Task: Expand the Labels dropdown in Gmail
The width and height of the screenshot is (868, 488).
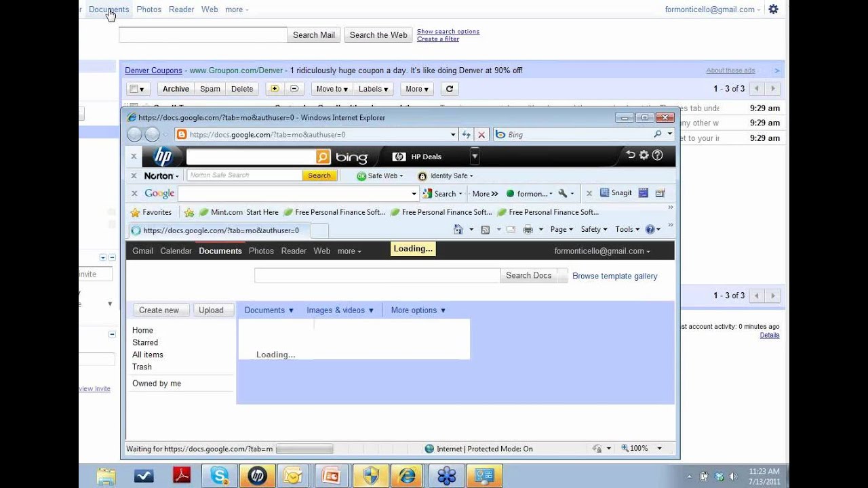Action: (374, 88)
